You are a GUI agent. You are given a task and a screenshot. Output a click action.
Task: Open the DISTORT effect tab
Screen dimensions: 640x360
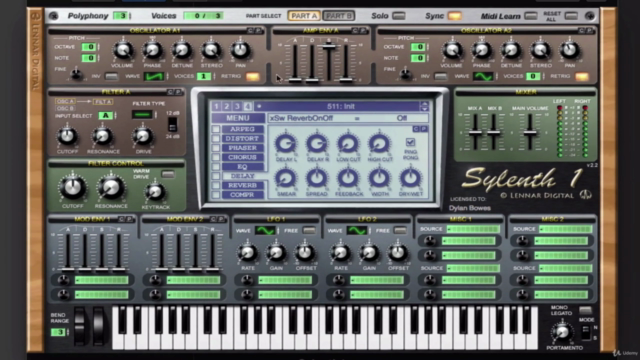[242, 138]
